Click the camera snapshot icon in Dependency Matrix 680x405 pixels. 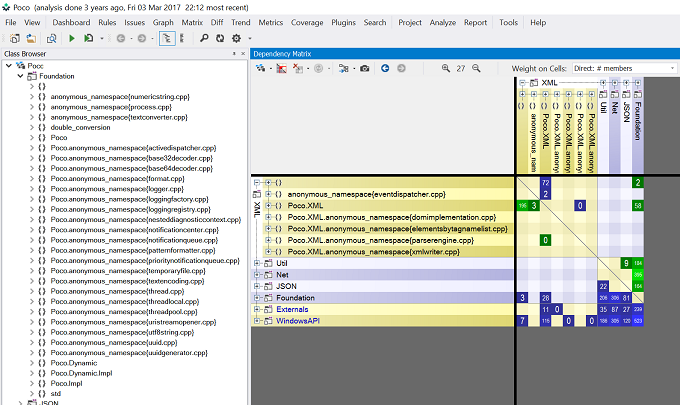(x=365, y=69)
